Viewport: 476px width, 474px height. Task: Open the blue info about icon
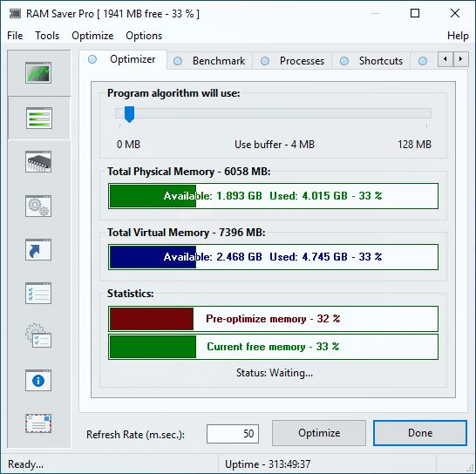tap(38, 381)
